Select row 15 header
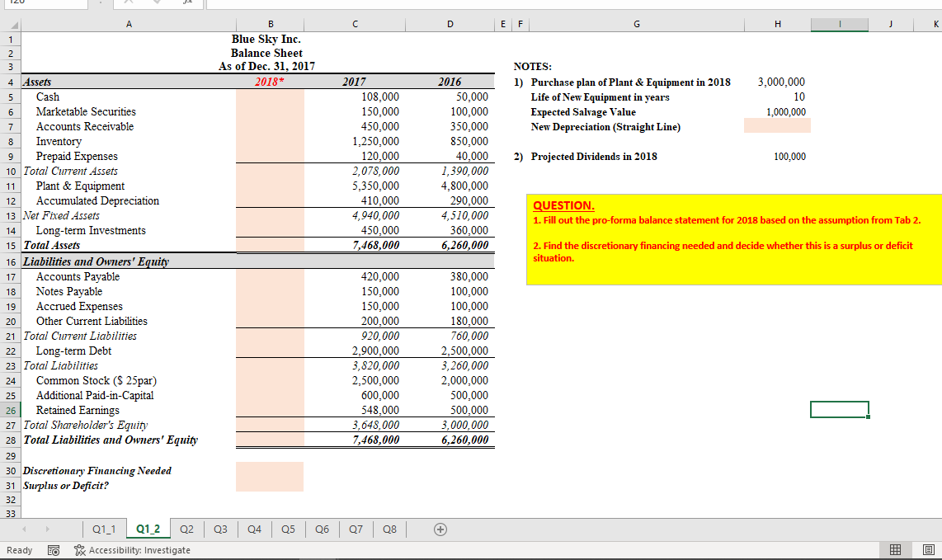942x560 pixels. [x=11, y=246]
